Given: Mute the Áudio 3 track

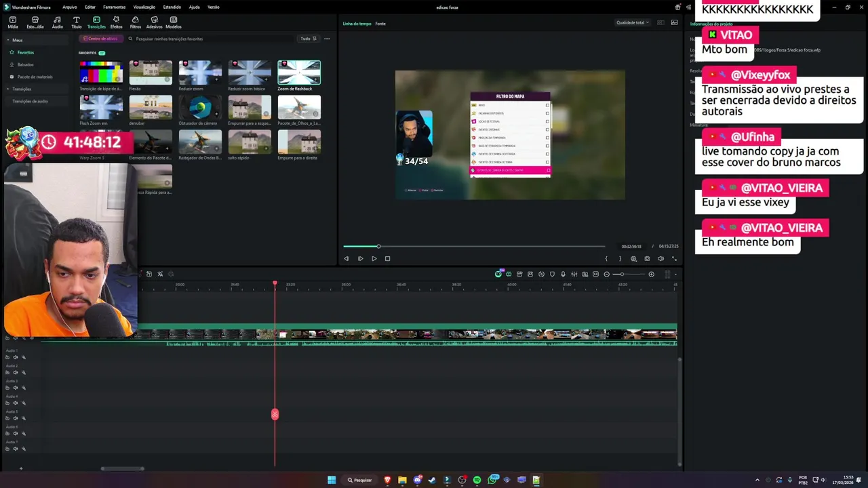Looking at the screenshot, I should pos(16,388).
